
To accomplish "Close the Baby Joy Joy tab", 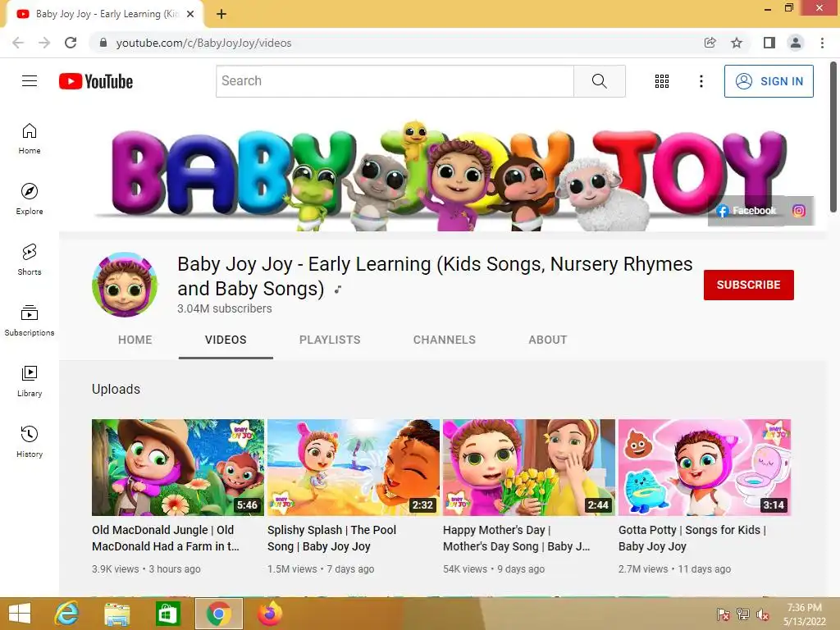I will coord(190,15).
